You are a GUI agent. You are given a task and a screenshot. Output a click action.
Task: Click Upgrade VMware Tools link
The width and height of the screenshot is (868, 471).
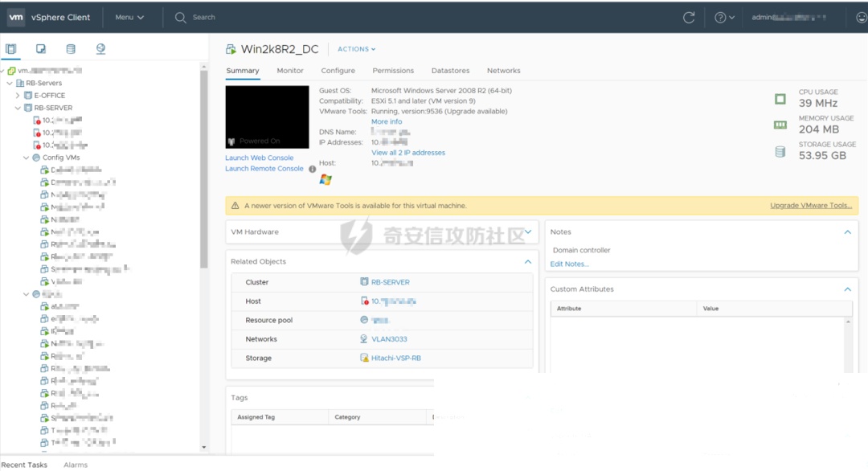(811, 205)
